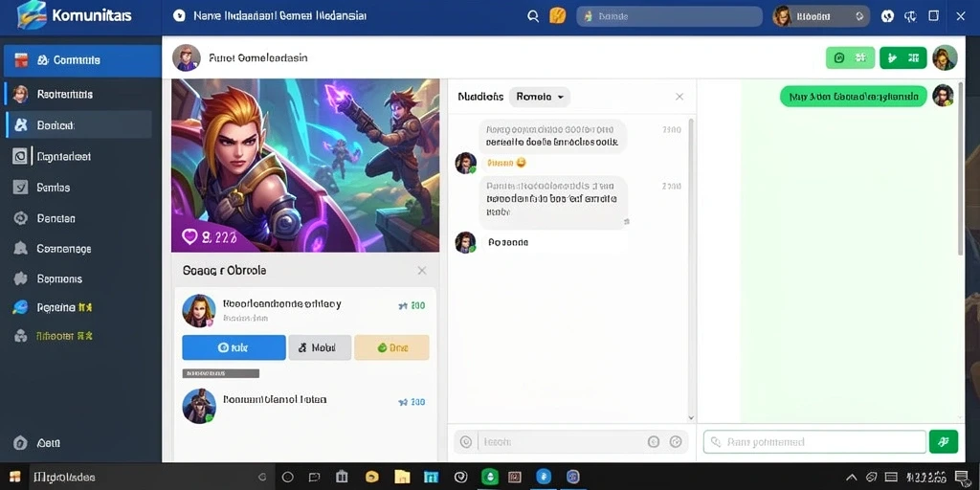Viewport: 980px width, 490px height.
Task: Click the Komunitas logo icon
Action: click(x=32, y=15)
